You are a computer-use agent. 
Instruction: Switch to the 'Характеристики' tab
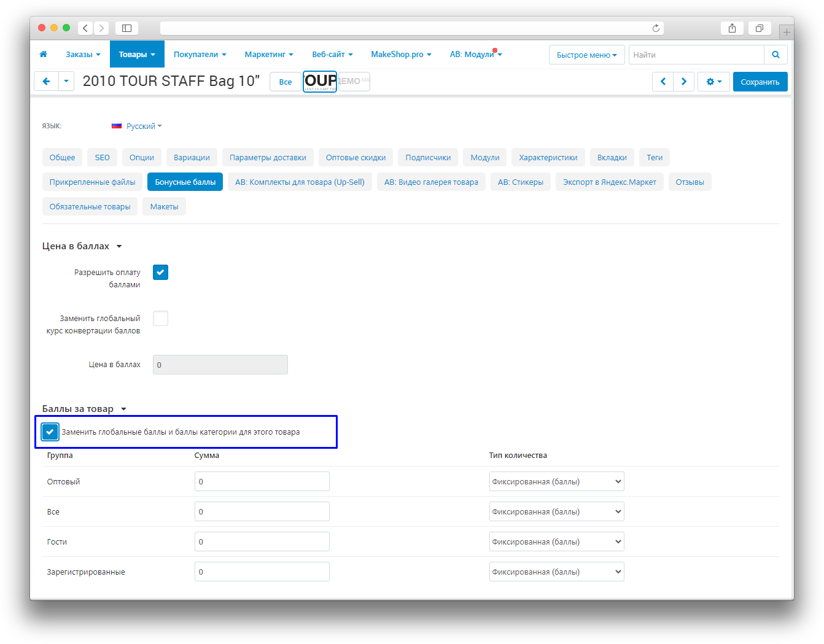[548, 158]
